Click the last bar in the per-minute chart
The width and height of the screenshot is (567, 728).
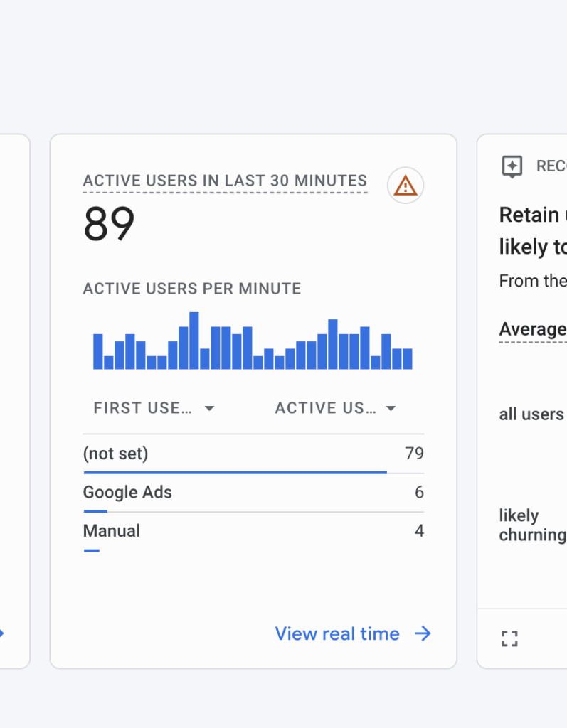tap(407, 358)
